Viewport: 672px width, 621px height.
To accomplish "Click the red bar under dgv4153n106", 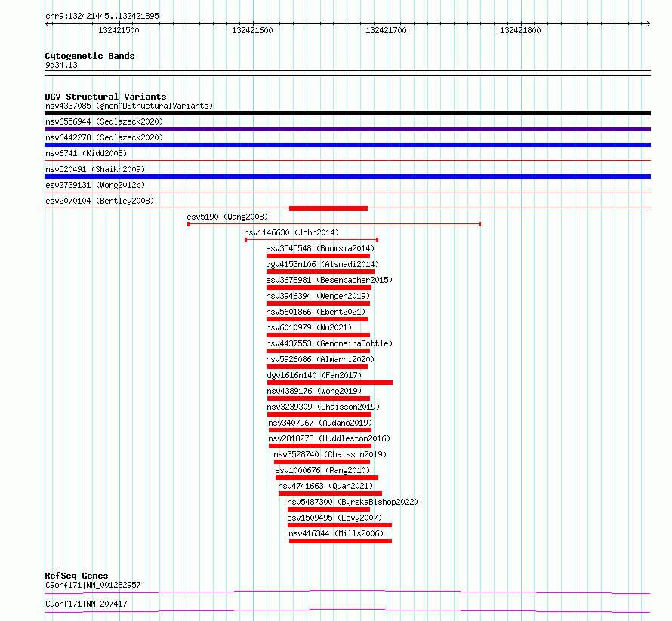I will pyautogui.click(x=320, y=272).
